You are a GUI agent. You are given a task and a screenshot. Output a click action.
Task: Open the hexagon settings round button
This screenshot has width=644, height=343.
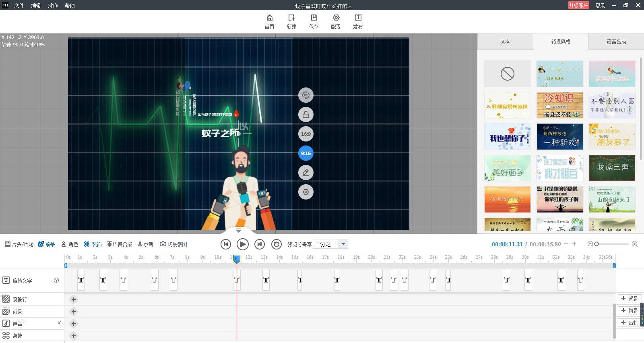(306, 192)
